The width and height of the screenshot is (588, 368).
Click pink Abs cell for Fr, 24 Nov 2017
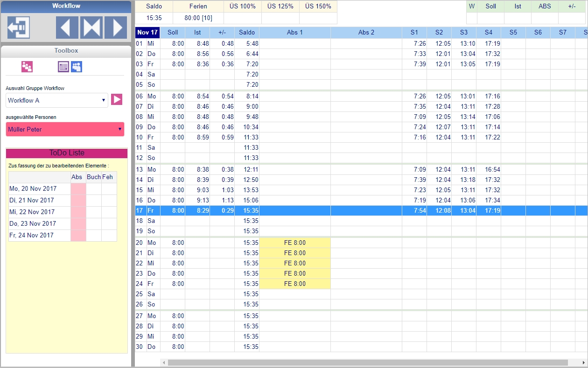point(78,236)
